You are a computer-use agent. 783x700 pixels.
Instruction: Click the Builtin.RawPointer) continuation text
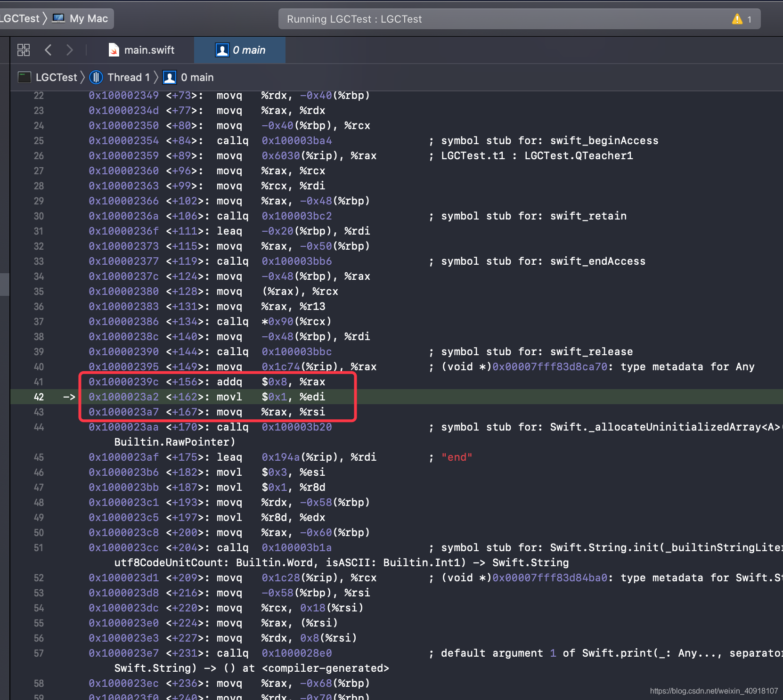pos(175,442)
